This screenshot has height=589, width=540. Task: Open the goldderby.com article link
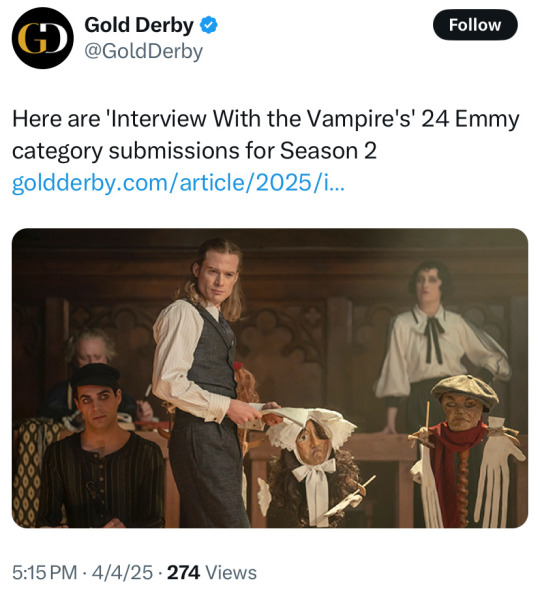point(178,183)
